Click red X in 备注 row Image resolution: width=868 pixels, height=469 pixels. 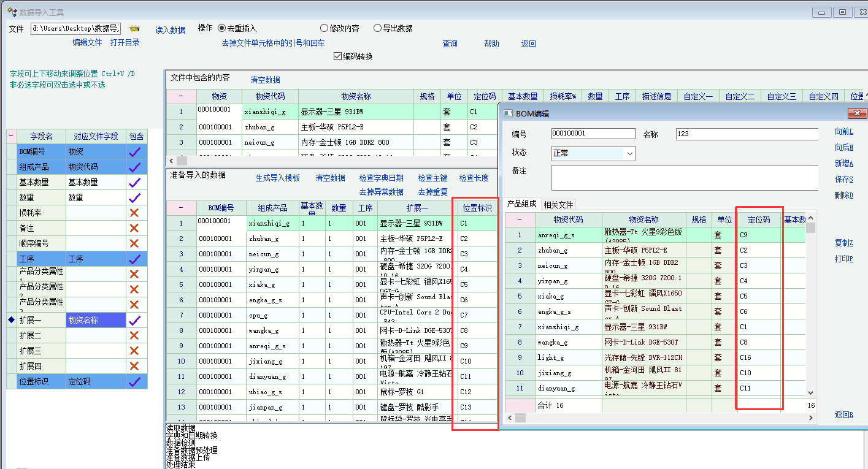pyautogui.click(x=135, y=228)
